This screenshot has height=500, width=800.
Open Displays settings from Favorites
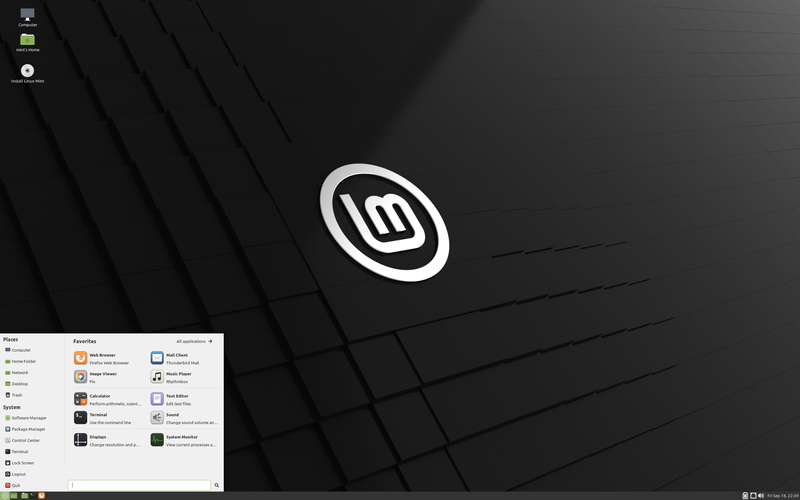click(107, 440)
